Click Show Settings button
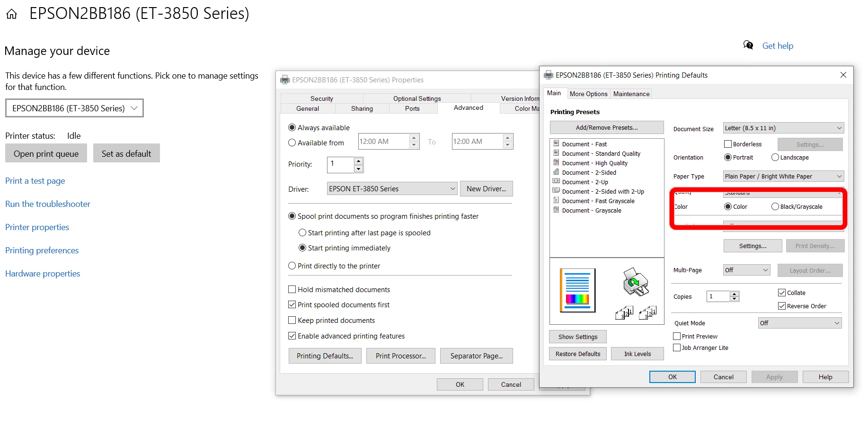868x428 pixels. [578, 337]
